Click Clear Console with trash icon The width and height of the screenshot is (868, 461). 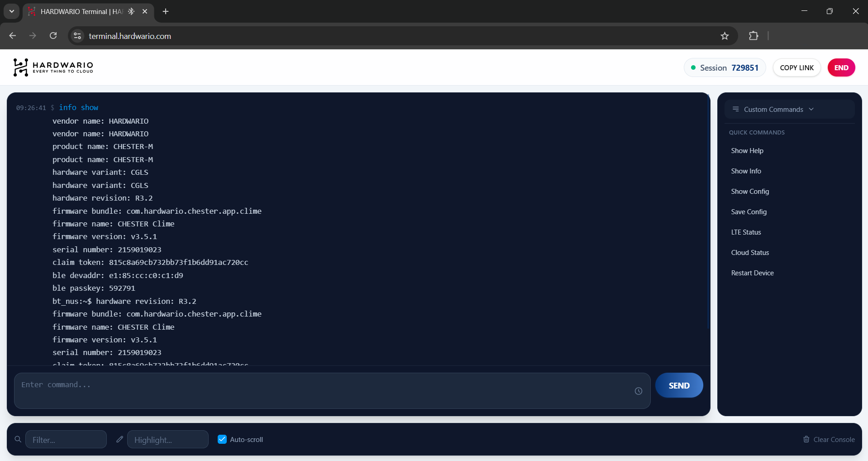point(829,439)
